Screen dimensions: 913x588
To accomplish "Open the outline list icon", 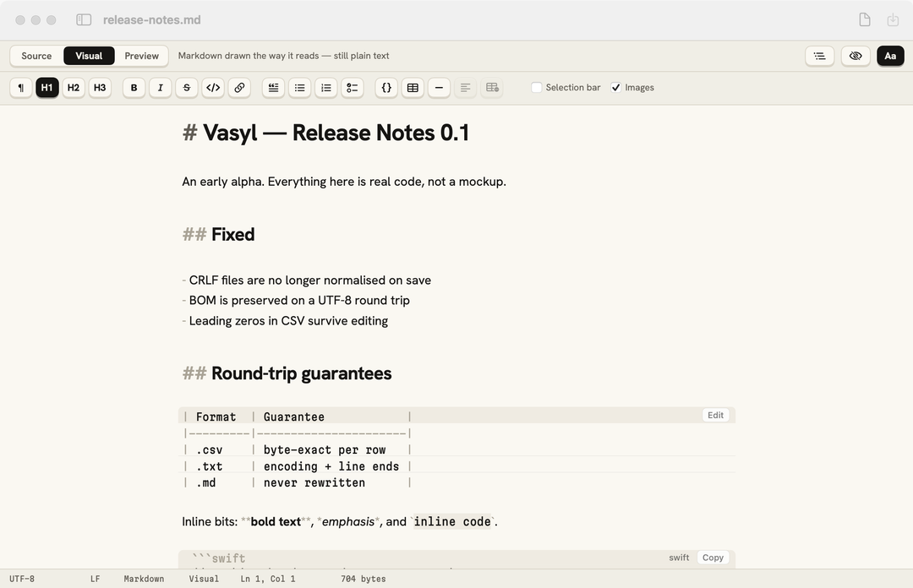I will tap(820, 56).
